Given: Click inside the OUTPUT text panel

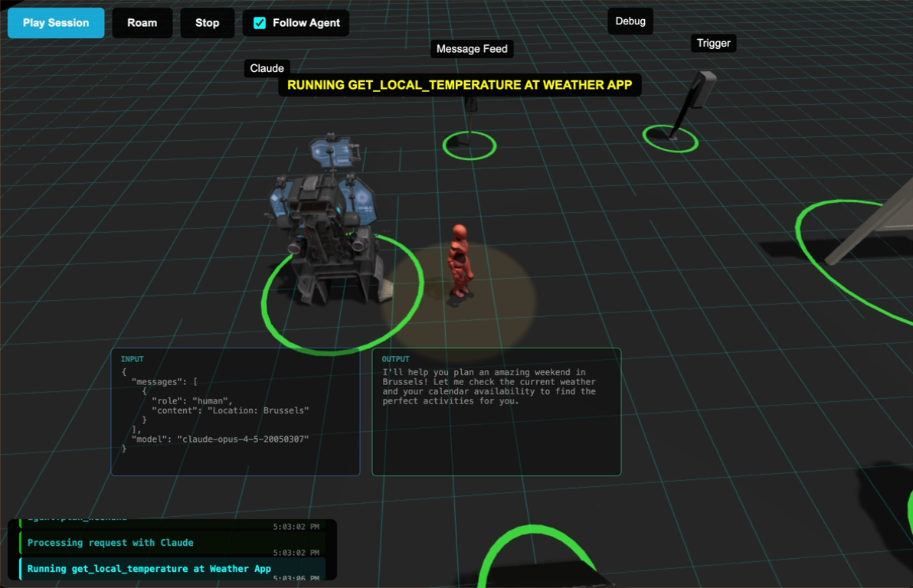Looking at the screenshot, I should coord(496,412).
